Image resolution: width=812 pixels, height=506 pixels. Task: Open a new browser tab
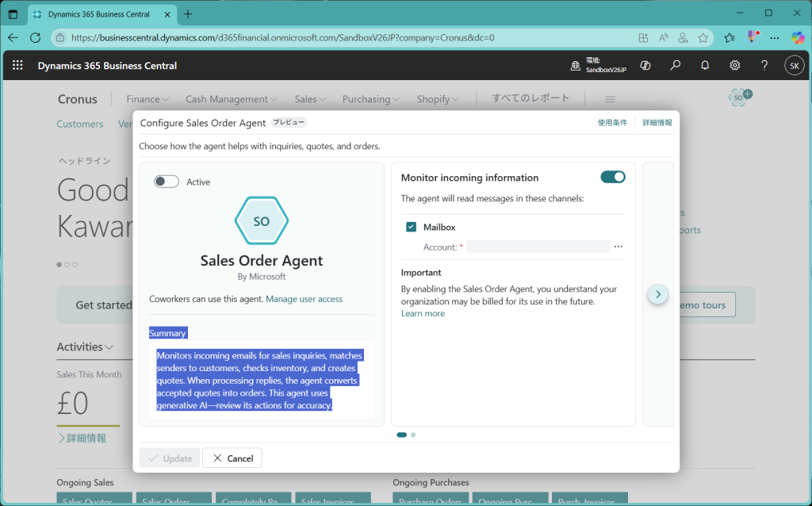coord(188,14)
